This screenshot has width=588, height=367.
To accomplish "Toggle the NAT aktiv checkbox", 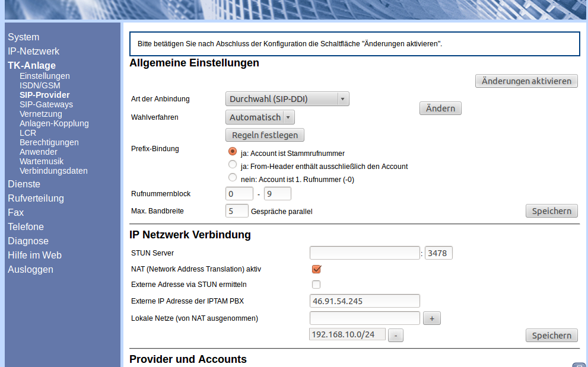I will pyautogui.click(x=316, y=269).
